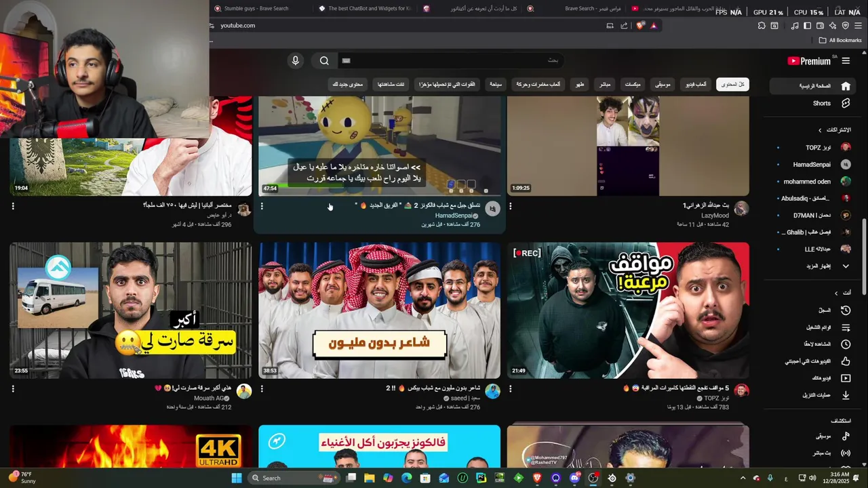The image size is (868, 488).
Task: Open the All Bookmarks folder
Action: (x=840, y=40)
